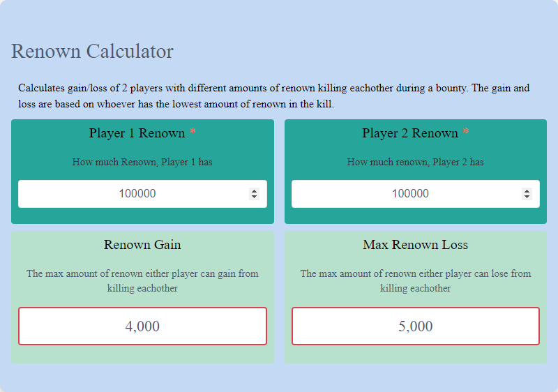Increase Player 1 Renown with up arrow

tap(254, 191)
